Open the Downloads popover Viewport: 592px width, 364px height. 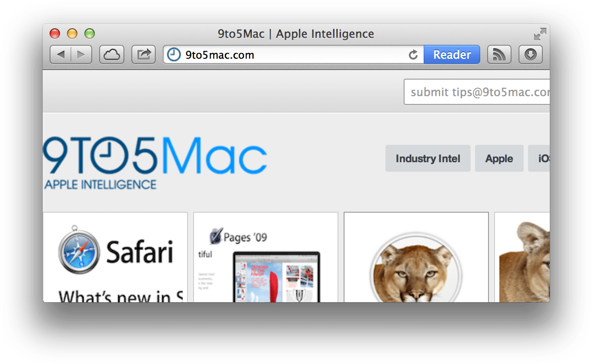point(530,54)
